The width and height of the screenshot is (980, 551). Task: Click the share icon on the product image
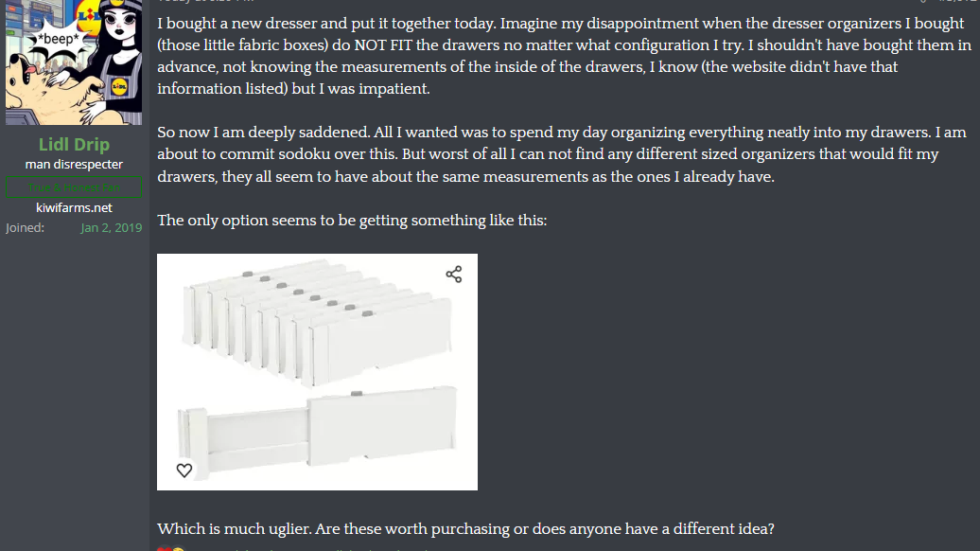(454, 275)
